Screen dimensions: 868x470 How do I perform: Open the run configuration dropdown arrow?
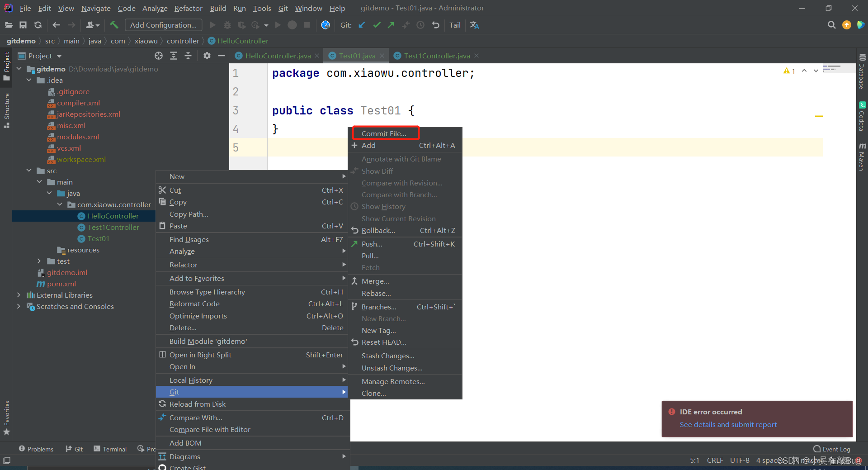266,25
